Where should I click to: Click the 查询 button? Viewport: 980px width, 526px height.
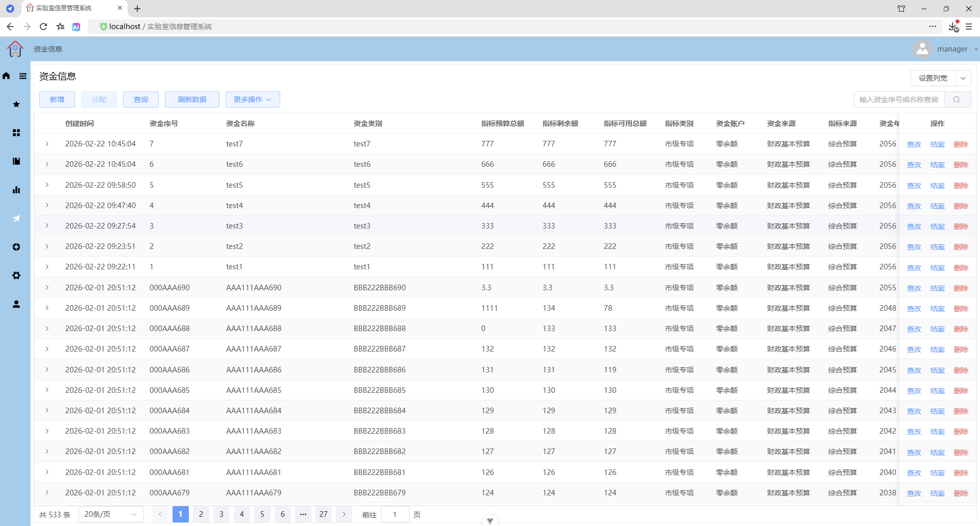(x=141, y=99)
